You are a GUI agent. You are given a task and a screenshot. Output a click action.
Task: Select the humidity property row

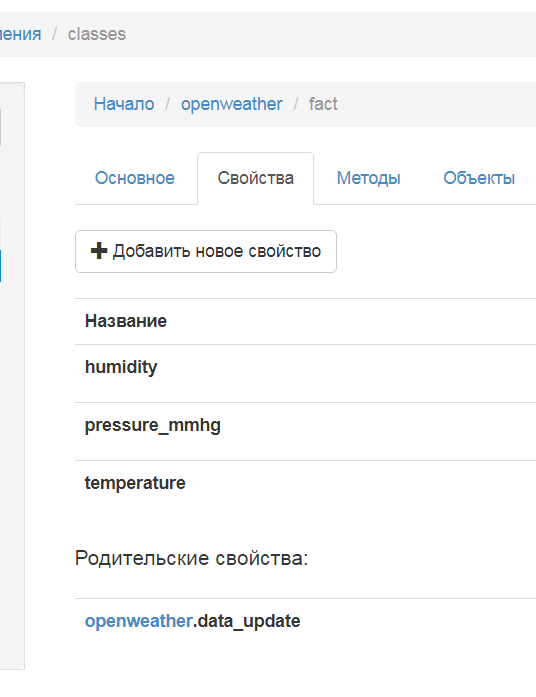click(x=305, y=373)
